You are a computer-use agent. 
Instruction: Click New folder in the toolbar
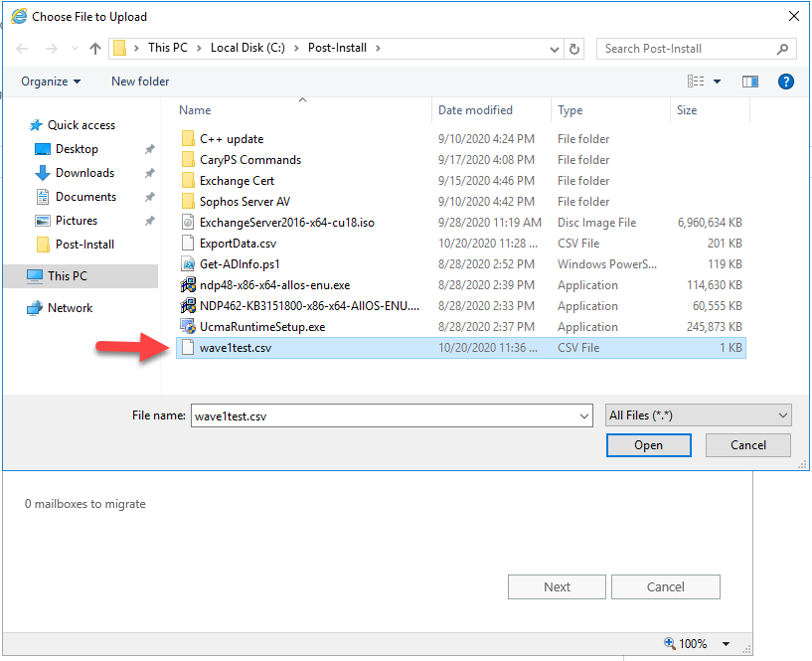point(139,82)
